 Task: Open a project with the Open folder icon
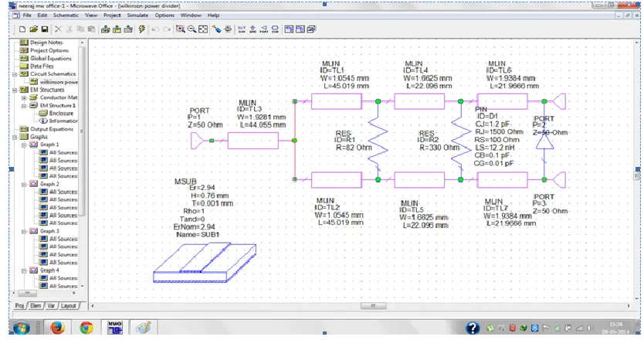34,29
